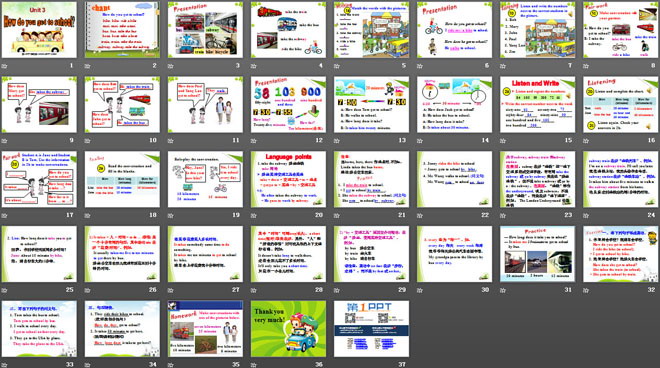
Task: Open the Language points slide 20
Action: pyautogui.click(x=288, y=179)
